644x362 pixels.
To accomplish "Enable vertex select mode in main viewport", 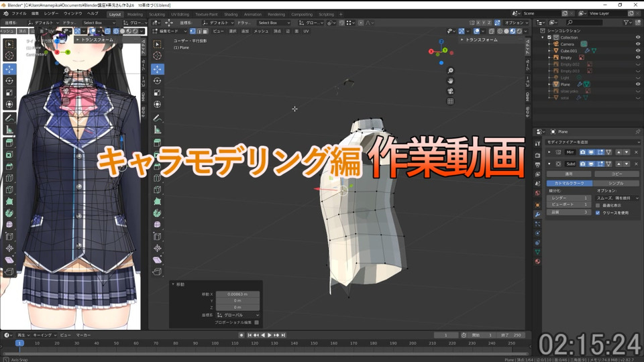I will pyautogui.click(x=193, y=32).
